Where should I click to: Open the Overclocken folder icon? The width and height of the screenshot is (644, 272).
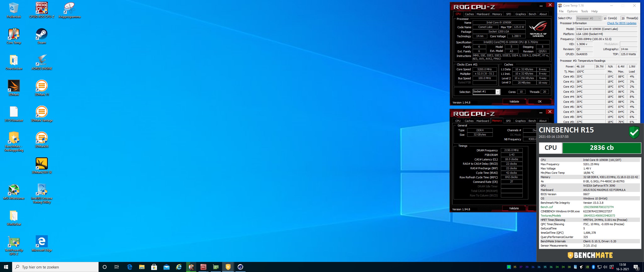coord(14,62)
